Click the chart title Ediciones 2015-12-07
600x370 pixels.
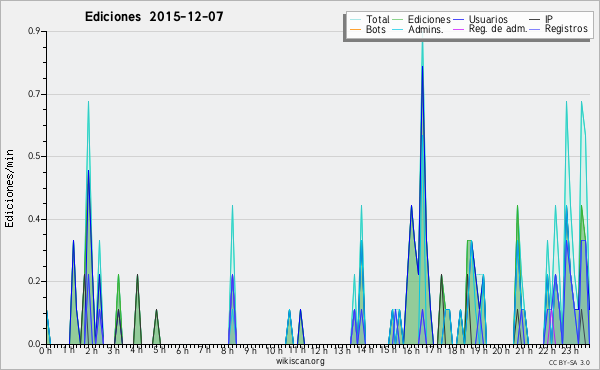[154, 16]
